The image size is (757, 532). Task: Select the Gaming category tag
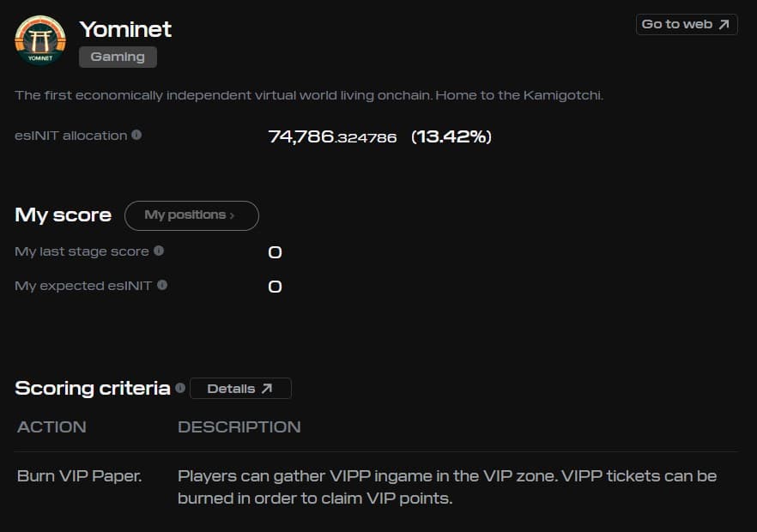[x=118, y=57]
